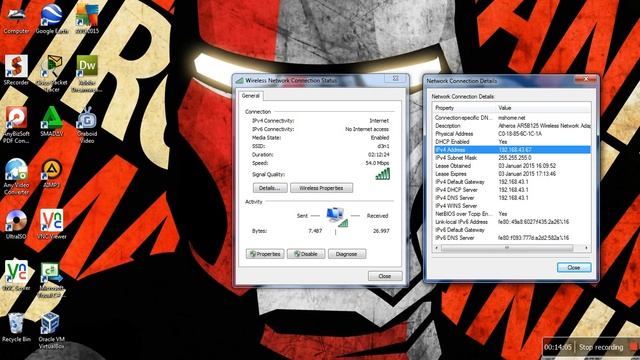Image resolution: width=640 pixels, height=360 pixels.
Task: Click the sent bytes value 7.487
Action: (315, 231)
